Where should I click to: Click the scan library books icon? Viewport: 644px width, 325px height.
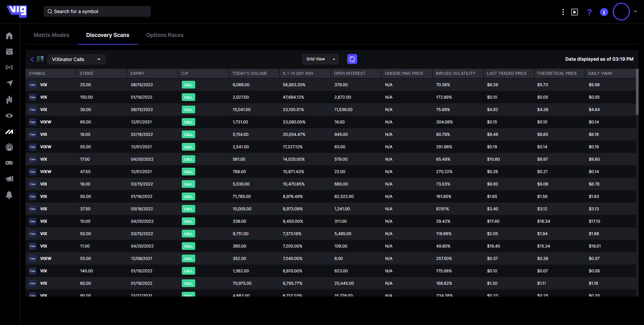coord(40,59)
